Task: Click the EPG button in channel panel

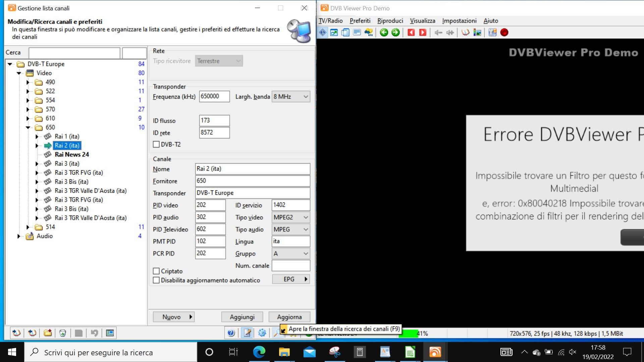Action: tap(291, 279)
